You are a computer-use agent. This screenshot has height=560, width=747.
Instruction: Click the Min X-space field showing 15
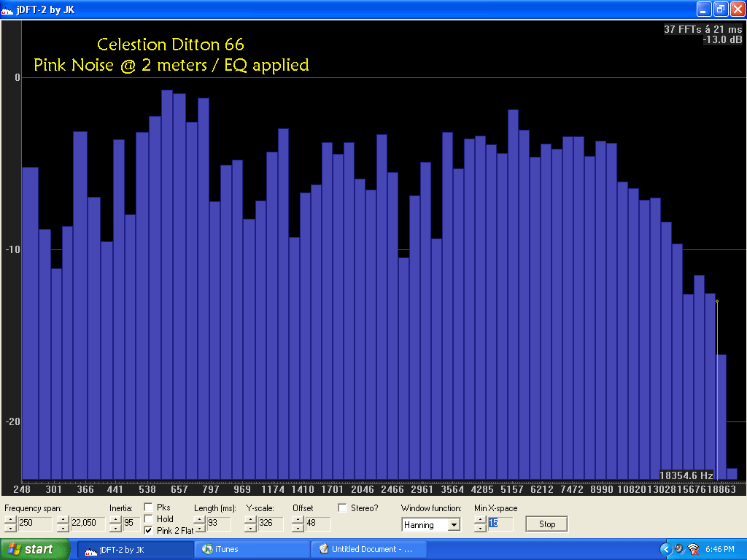pos(500,524)
